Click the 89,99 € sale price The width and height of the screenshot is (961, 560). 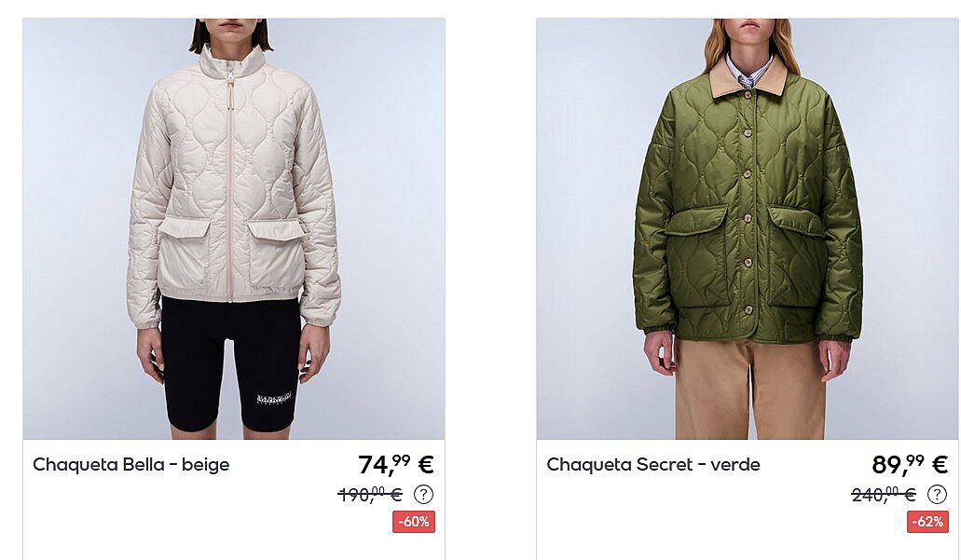[910, 464]
